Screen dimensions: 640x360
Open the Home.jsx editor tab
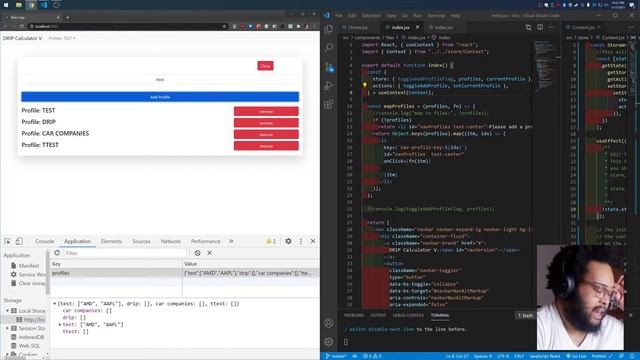click(358, 27)
